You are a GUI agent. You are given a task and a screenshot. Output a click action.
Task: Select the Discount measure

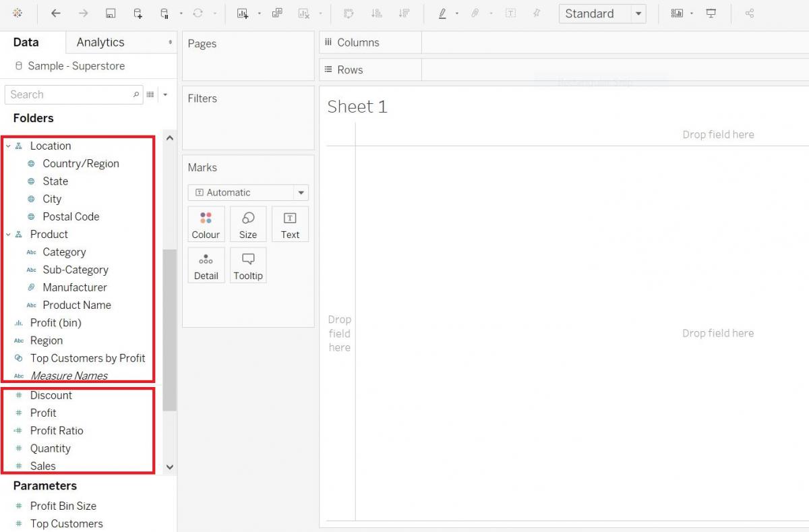click(51, 395)
